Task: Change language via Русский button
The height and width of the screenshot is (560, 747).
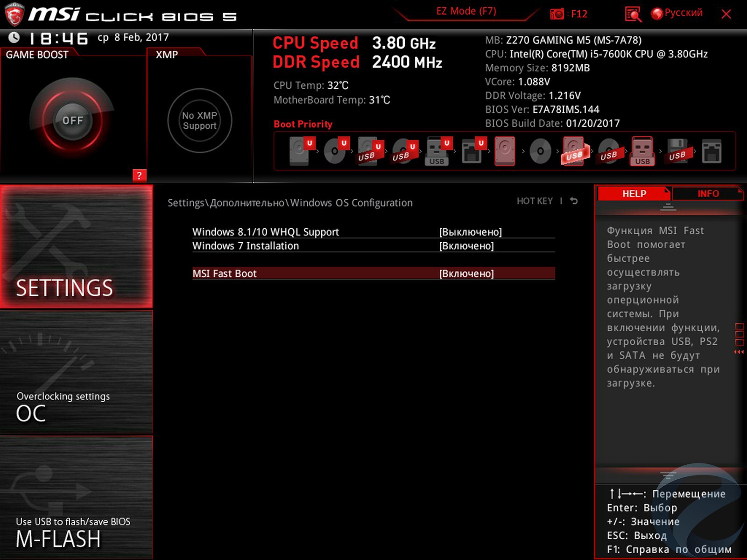Action: [x=683, y=13]
